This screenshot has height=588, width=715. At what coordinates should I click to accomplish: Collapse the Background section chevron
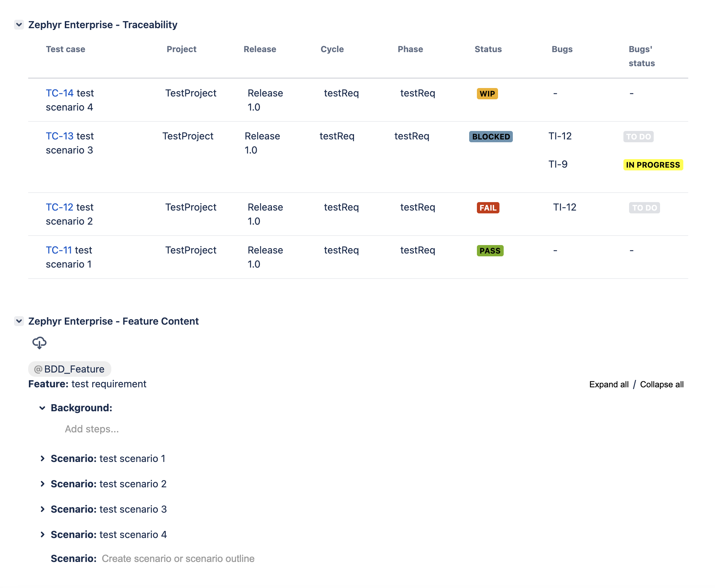tap(42, 408)
